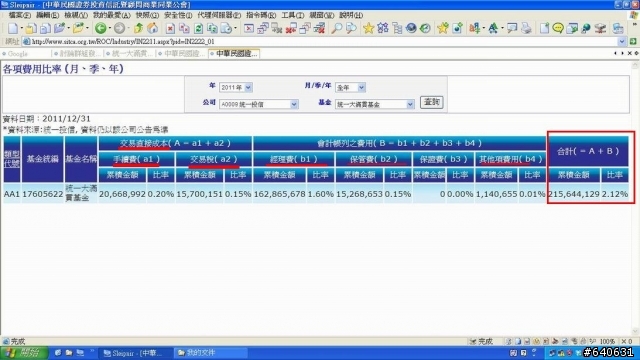Click the 經理費(b1) column header
This screenshot has width=640, height=360.
point(293,159)
